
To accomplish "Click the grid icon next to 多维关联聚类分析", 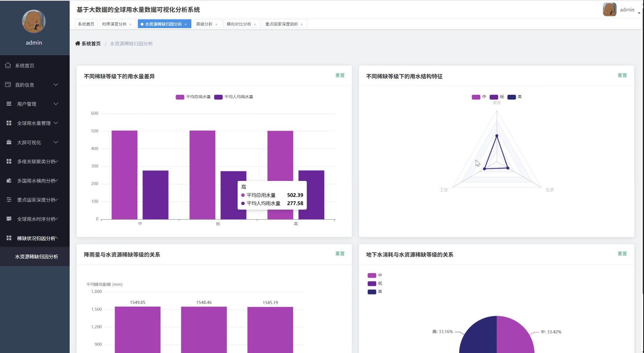I will pyautogui.click(x=9, y=161).
